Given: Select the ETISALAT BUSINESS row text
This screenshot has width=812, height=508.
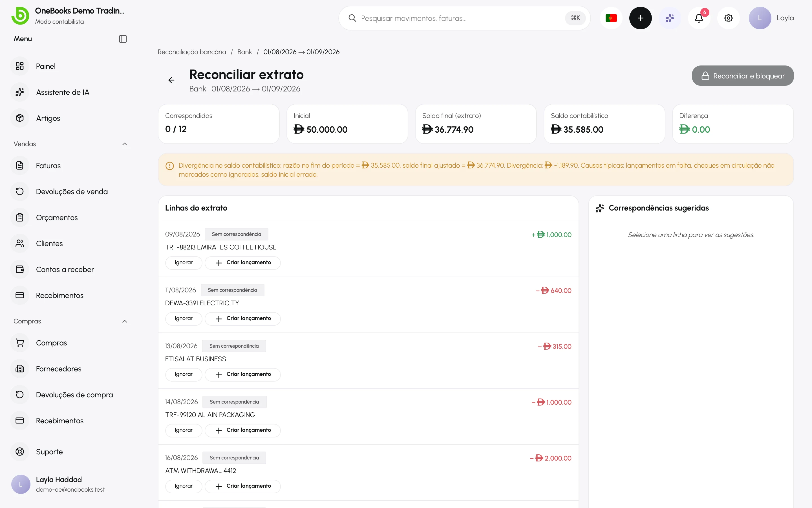Looking at the screenshot, I should pos(195,359).
